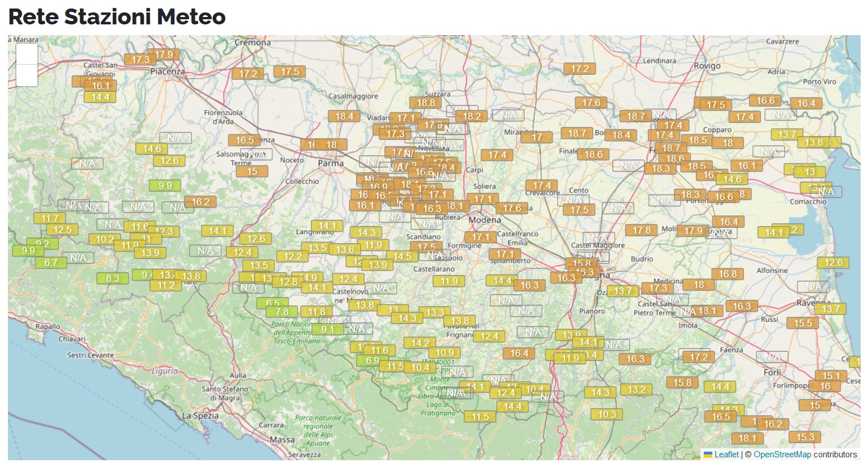Open the 10.9 temperature marker
The height and width of the screenshot is (463, 868).
coord(444,352)
